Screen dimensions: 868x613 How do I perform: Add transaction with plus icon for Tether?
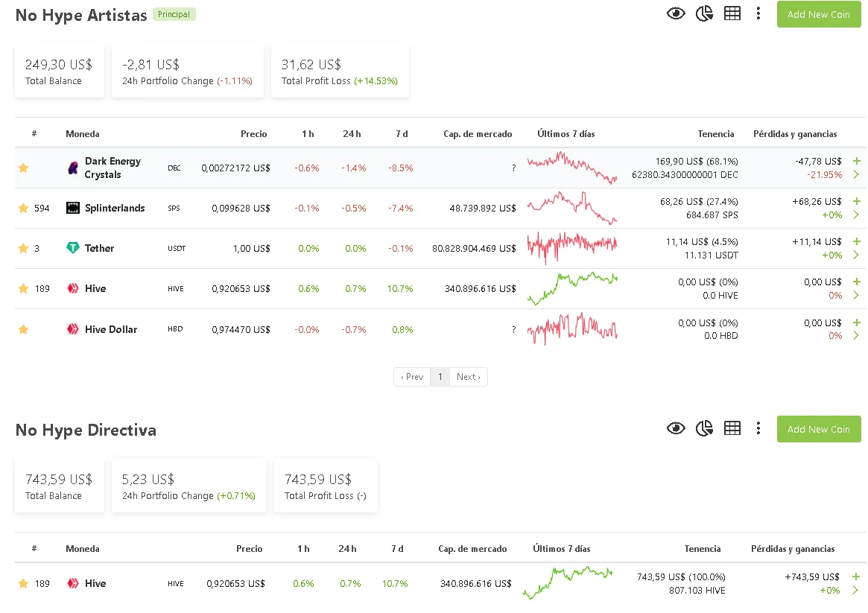(856, 241)
